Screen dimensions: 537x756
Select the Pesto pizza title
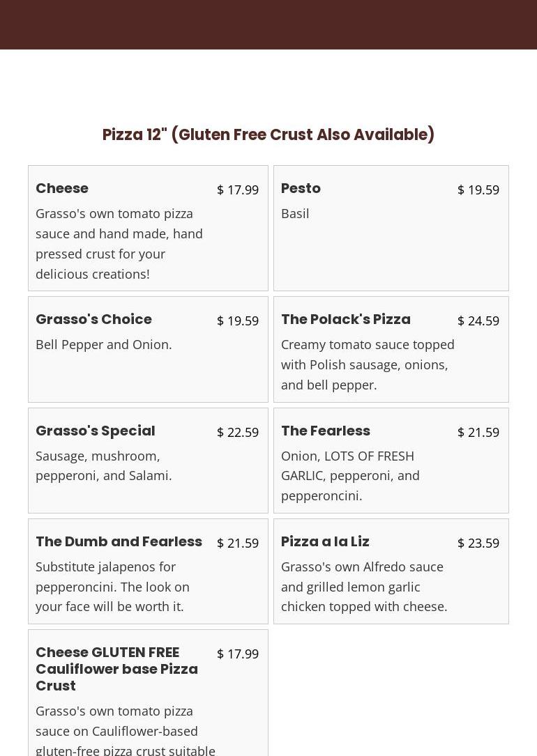301,188
